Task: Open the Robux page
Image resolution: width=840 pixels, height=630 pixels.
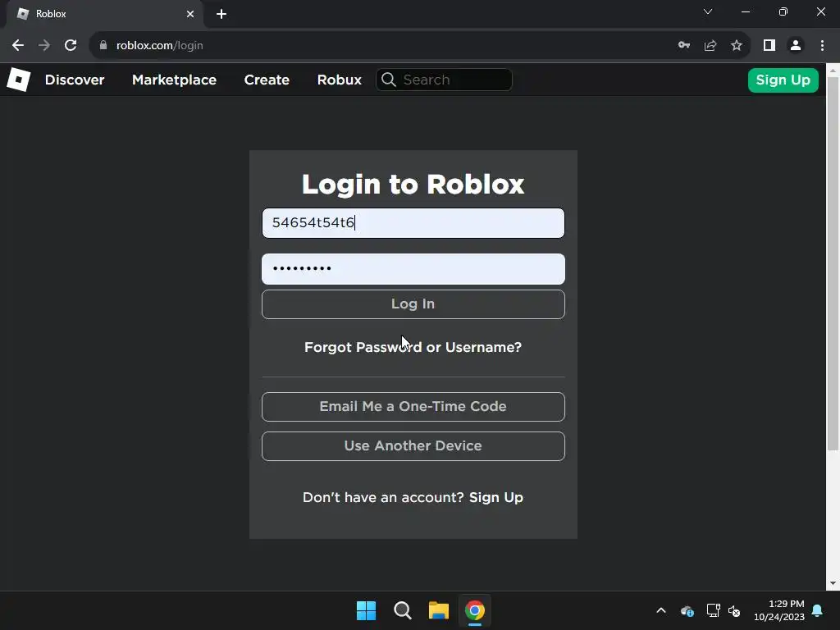Action: 339,80
